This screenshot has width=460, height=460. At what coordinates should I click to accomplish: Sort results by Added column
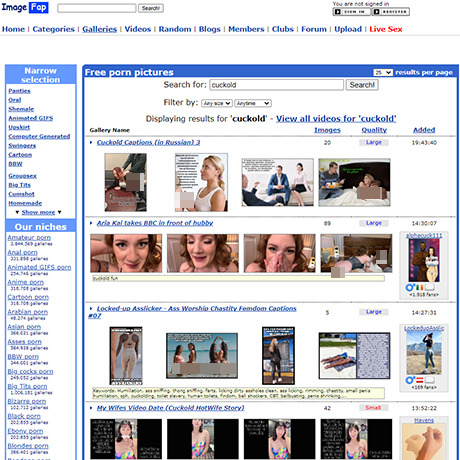coord(424,130)
